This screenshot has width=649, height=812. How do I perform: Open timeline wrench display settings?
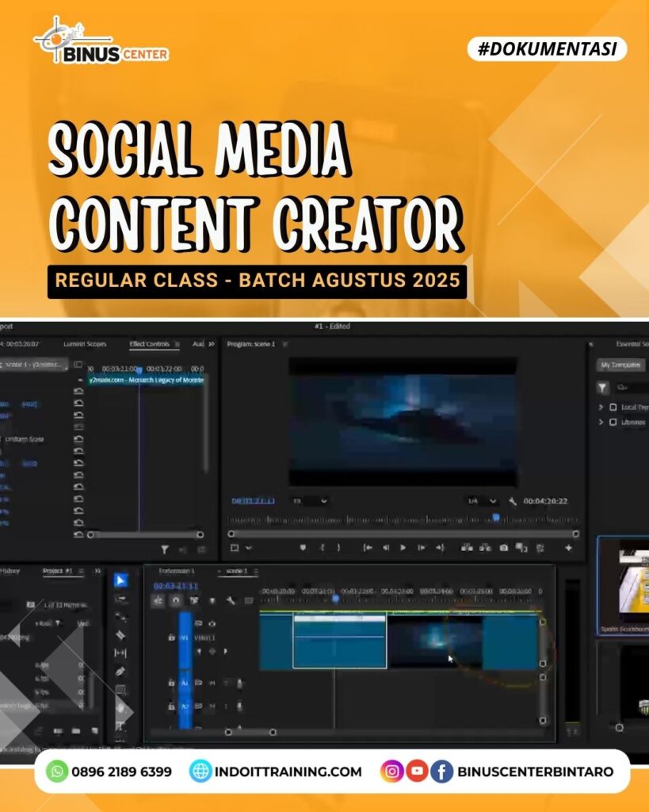[x=231, y=601]
